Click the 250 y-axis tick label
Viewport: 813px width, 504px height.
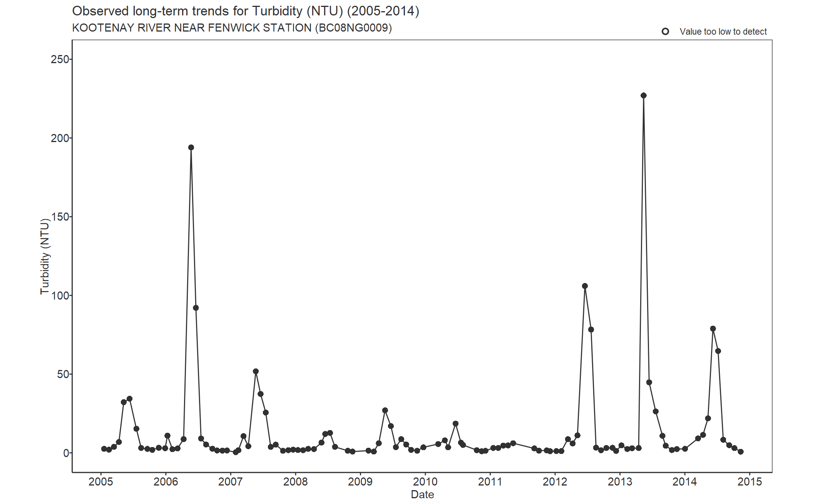[x=60, y=59]
